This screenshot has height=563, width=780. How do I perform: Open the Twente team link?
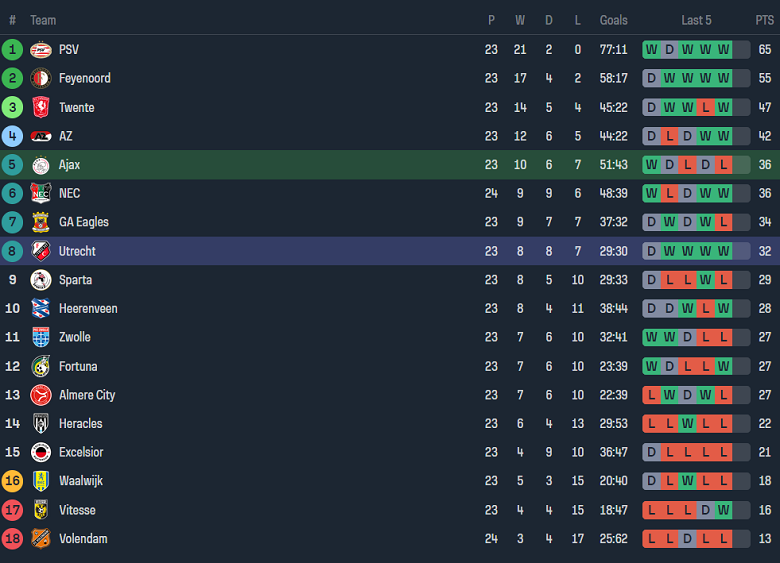(77, 107)
